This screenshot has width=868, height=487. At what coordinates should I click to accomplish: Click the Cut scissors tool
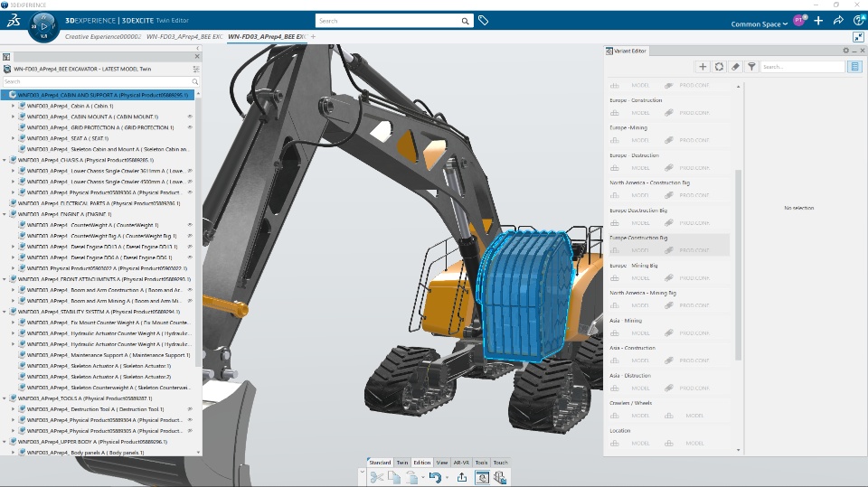(376, 477)
